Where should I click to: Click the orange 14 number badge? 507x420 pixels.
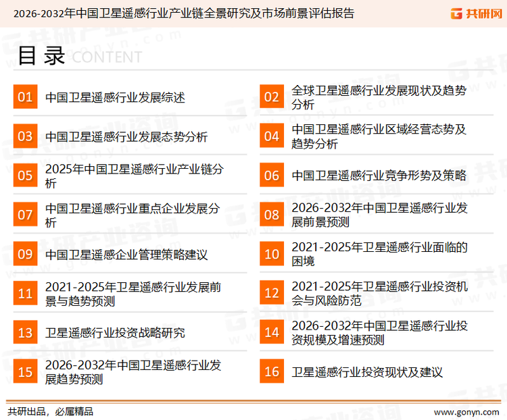[x=272, y=332]
